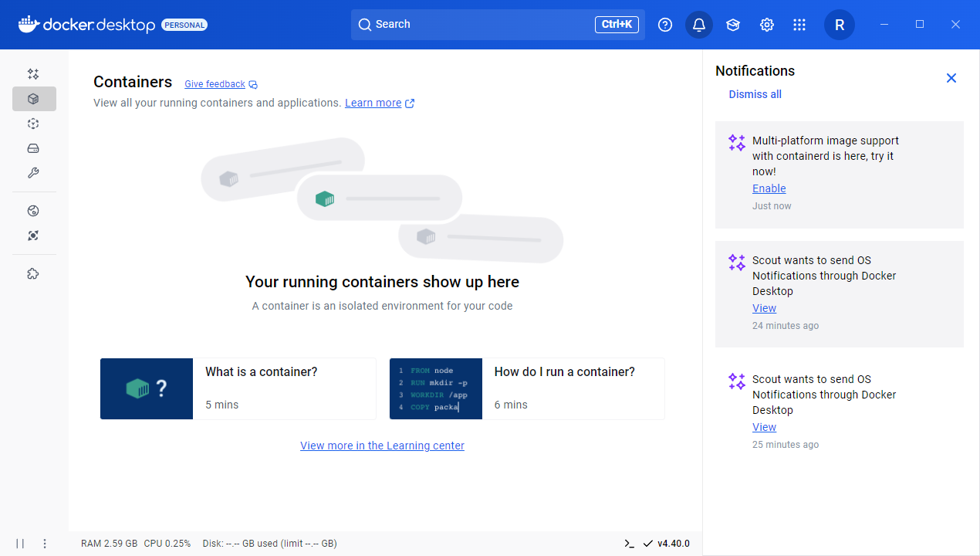The width and height of the screenshot is (980, 556).
Task: Click the help question mark icon
Action: click(665, 25)
